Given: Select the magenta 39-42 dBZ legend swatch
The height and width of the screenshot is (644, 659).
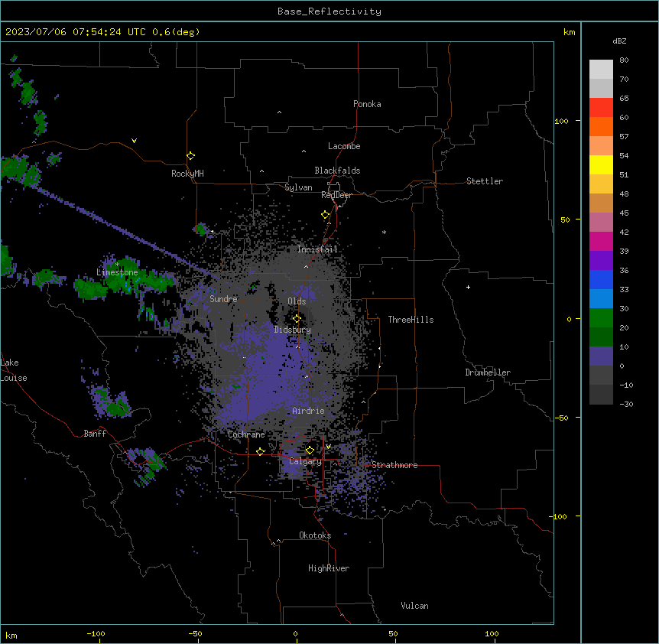Looking at the screenshot, I should tap(601, 241).
